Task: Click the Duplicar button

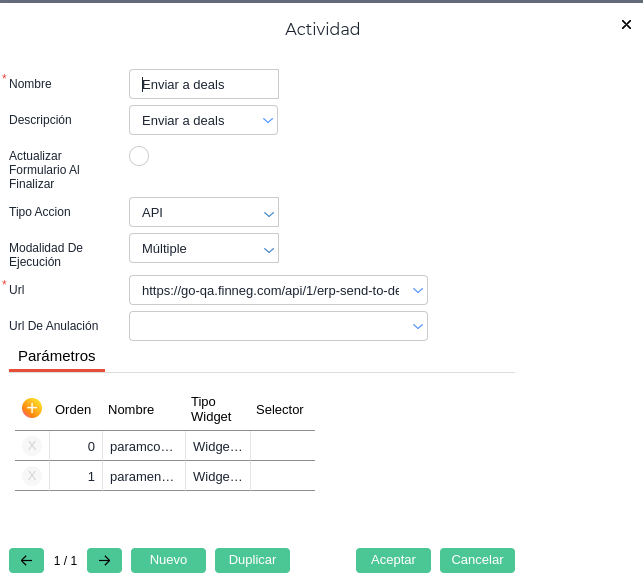Action: pyautogui.click(x=252, y=560)
